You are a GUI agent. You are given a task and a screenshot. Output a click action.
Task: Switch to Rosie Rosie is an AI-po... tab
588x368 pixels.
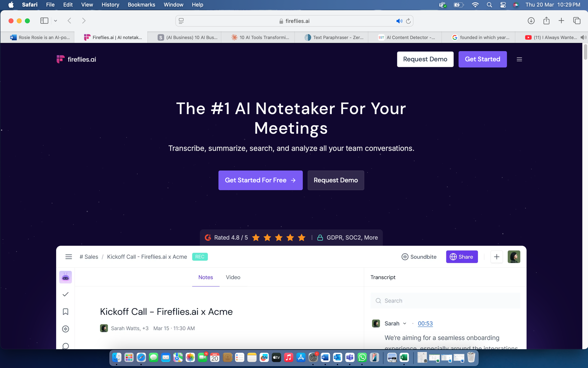[38, 37]
